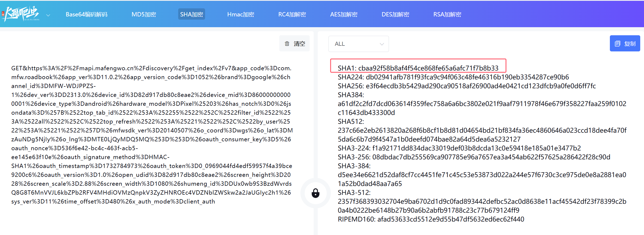Click the SHA256 hash result line

pyautogui.click(x=467, y=86)
